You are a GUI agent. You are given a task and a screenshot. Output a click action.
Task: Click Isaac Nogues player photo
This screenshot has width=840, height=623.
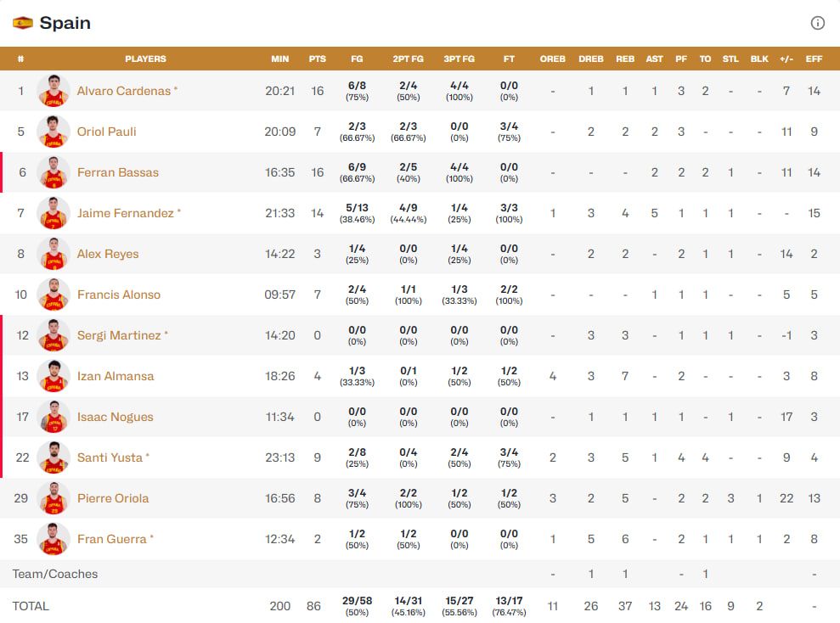pyautogui.click(x=54, y=417)
